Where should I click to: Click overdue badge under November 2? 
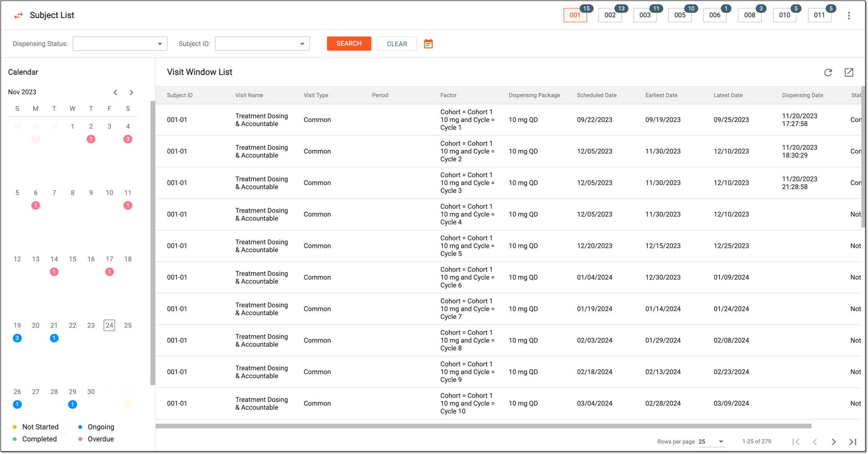click(x=91, y=139)
